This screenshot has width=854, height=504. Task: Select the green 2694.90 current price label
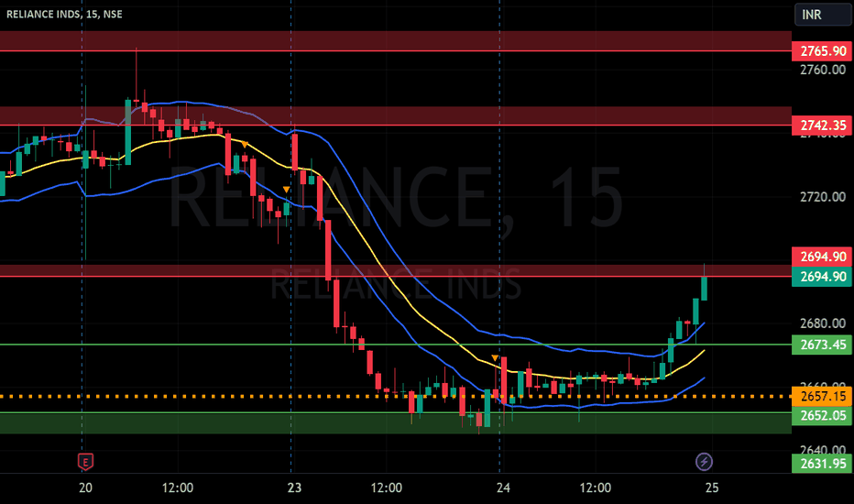point(822,277)
